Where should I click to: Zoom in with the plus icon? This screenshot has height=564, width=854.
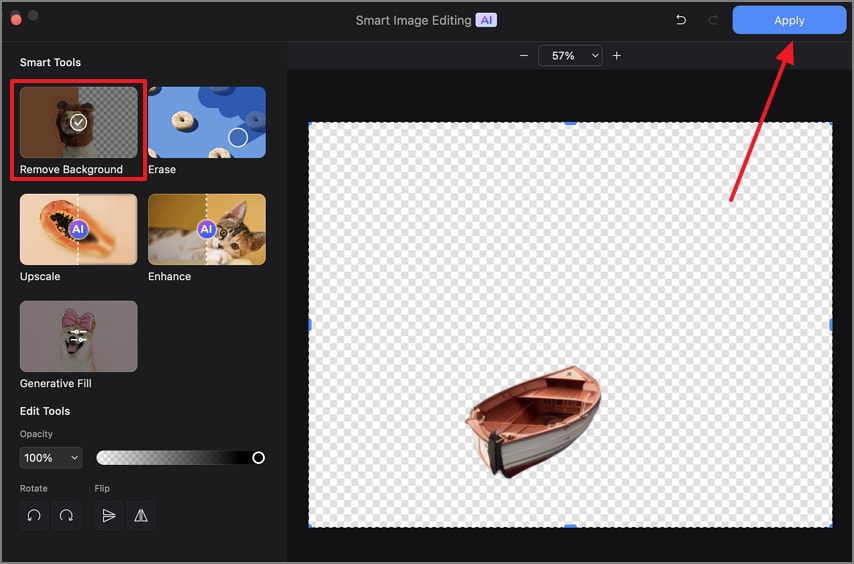pyautogui.click(x=617, y=56)
